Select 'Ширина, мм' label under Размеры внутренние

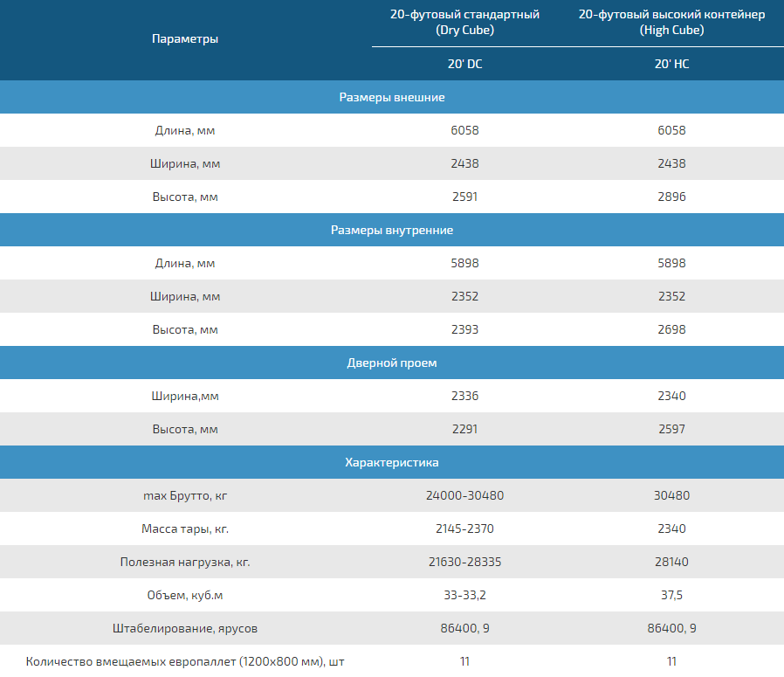click(x=185, y=297)
